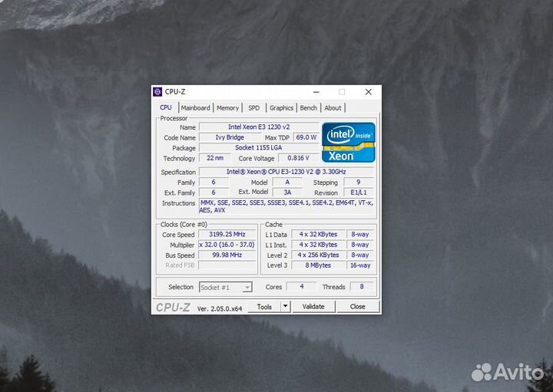The width and height of the screenshot is (553, 392).
Task: Close CPU-Z with the X button
Action: coord(368,92)
